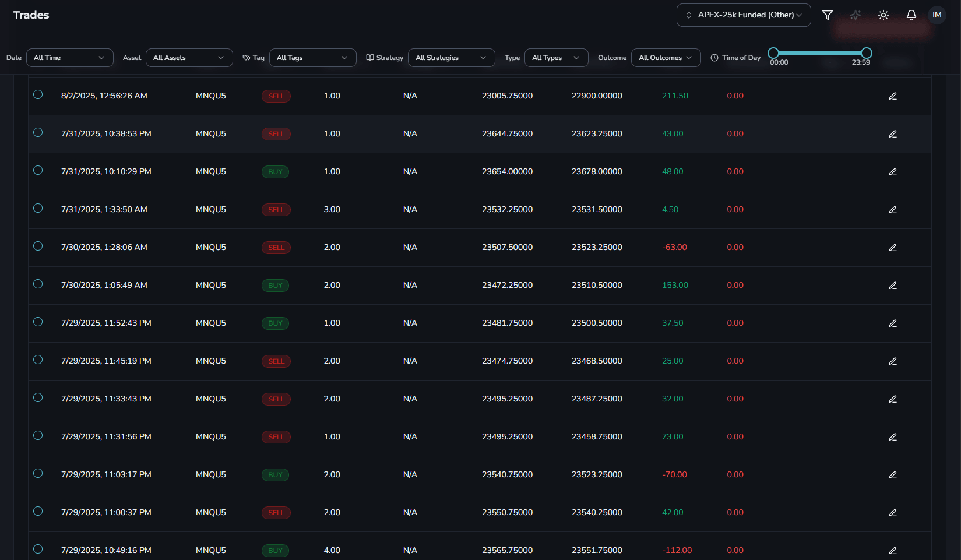
Task: Edit the 7/29/2025 11:03:17 PM trade
Action: pos(892,475)
